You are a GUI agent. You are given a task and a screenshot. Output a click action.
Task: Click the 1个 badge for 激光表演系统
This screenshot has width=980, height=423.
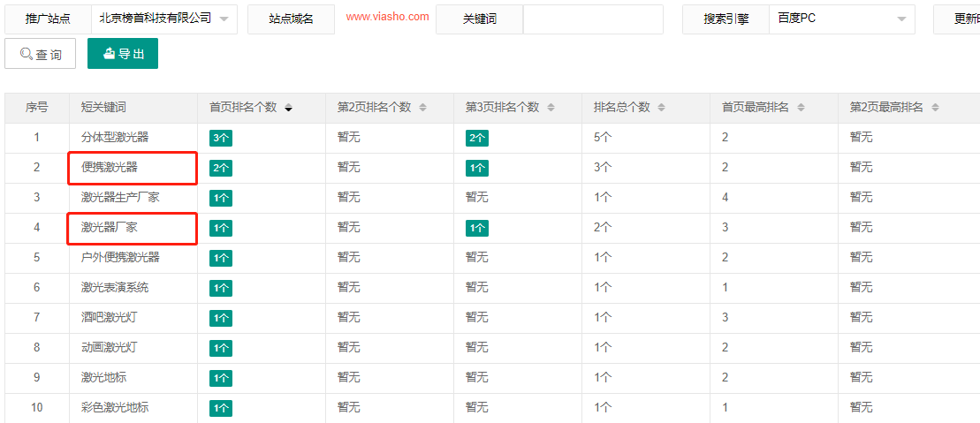(x=221, y=288)
